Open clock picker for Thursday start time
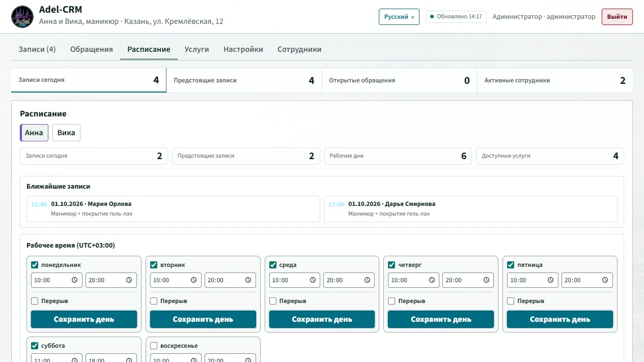The width and height of the screenshot is (644, 362). tap(431, 280)
